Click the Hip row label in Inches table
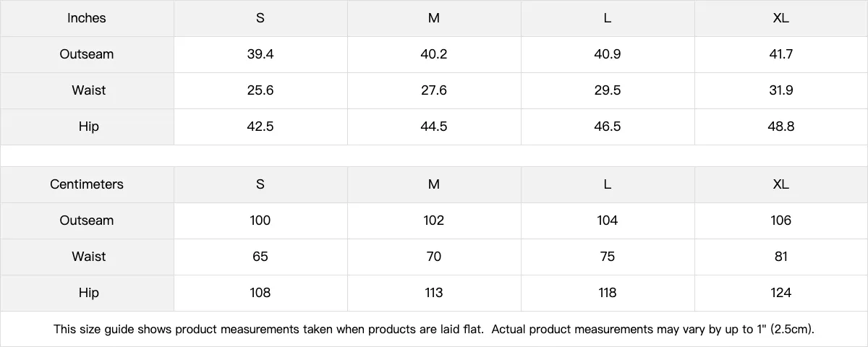This screenshot has height=347, width=868. 88,127
